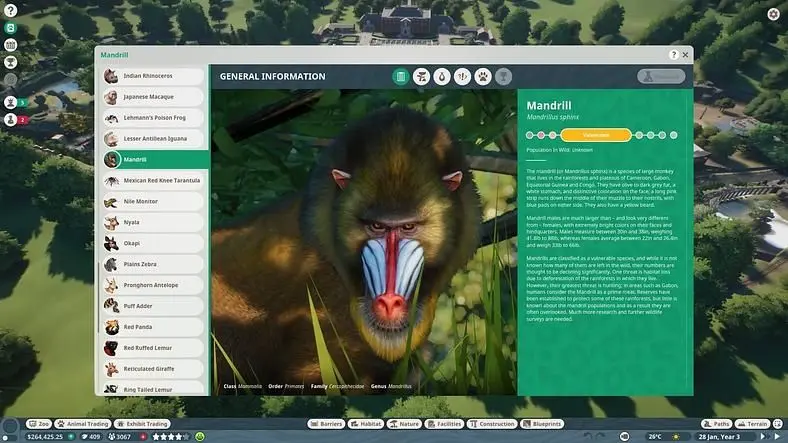Open the Paths tool
Viewport: 788px width, 443px height.
click(x=717, y=424)
